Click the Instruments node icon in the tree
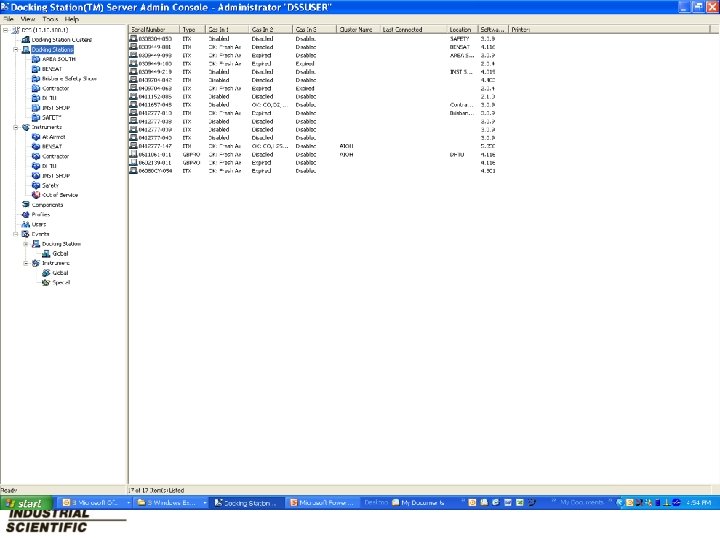The image size is (720, 540). coord(26,127)
